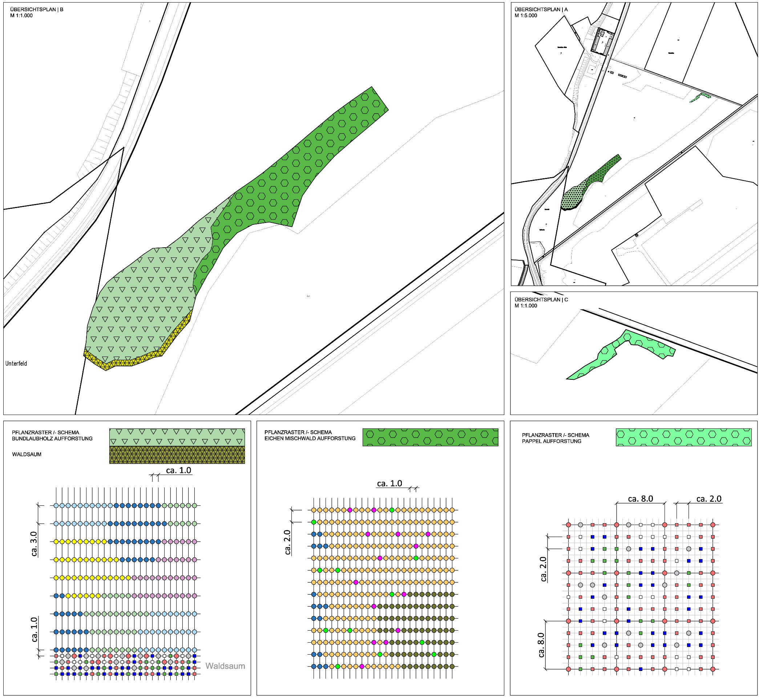Select the olive Waldsaum legend swatch

[177, 455]
